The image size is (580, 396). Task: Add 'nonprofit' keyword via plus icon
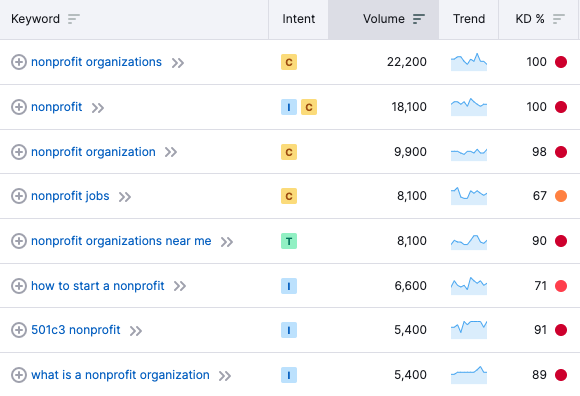18,107
